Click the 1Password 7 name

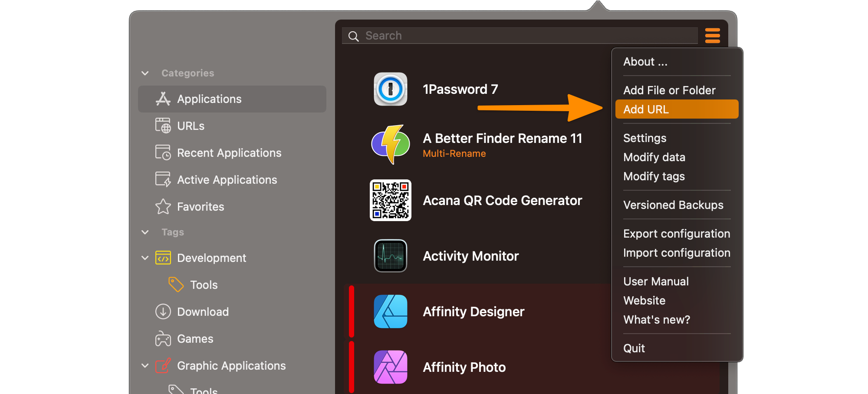[460, 89]
